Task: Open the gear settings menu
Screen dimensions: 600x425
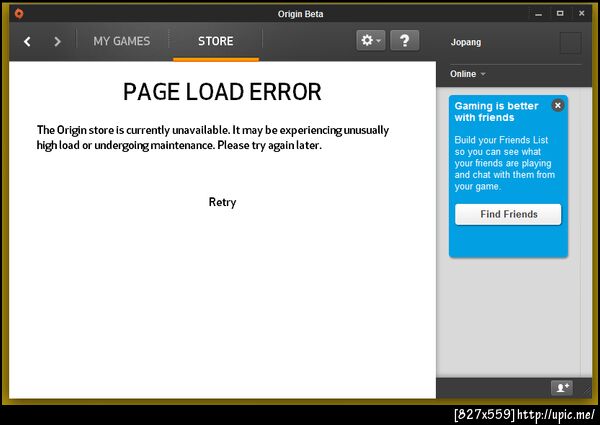Action: tap(370, 40)
